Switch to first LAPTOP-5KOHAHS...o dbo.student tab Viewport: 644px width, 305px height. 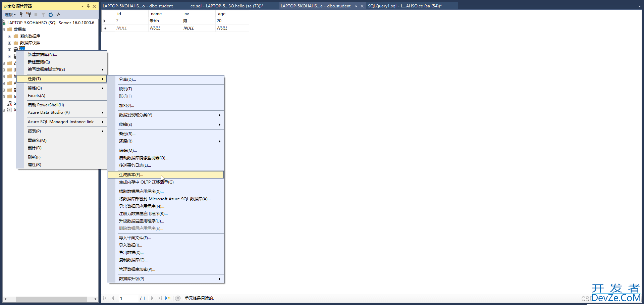138,6
